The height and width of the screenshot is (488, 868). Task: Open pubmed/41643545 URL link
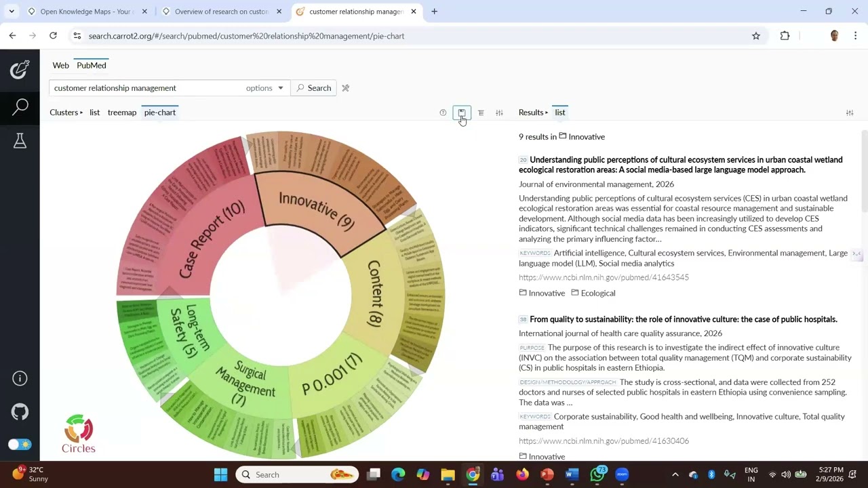(x=604, y=278)
